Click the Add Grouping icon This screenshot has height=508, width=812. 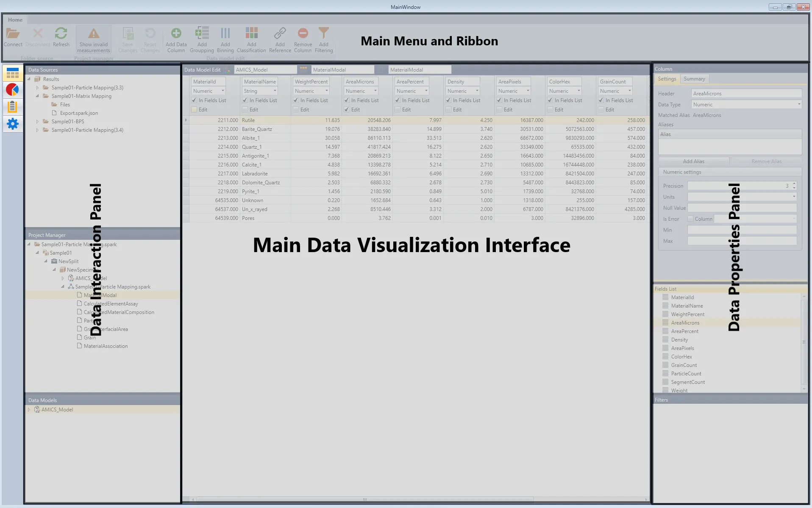[x=202, y=33]
